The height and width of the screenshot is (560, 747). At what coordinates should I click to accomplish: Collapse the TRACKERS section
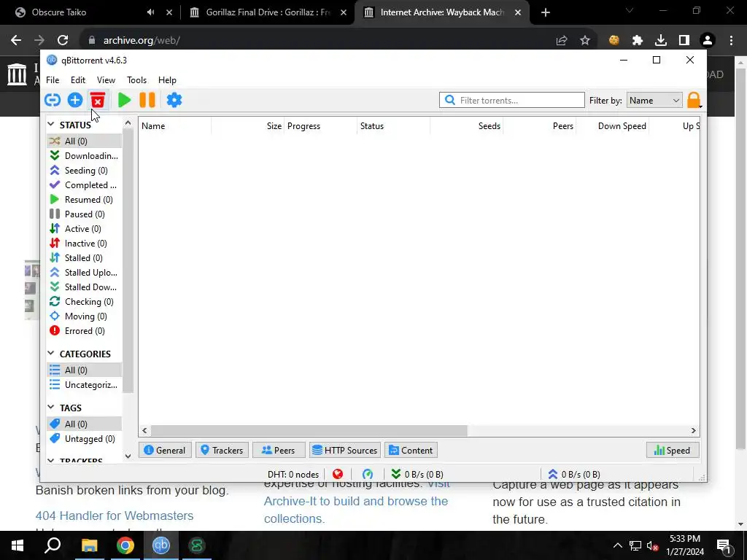51,461
